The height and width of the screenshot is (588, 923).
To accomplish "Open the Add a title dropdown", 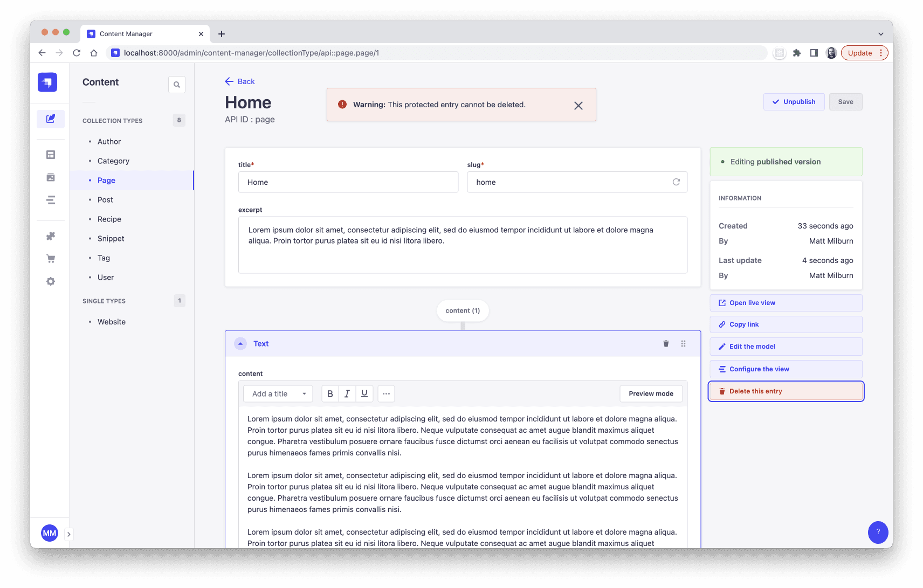I will point(278,394).
